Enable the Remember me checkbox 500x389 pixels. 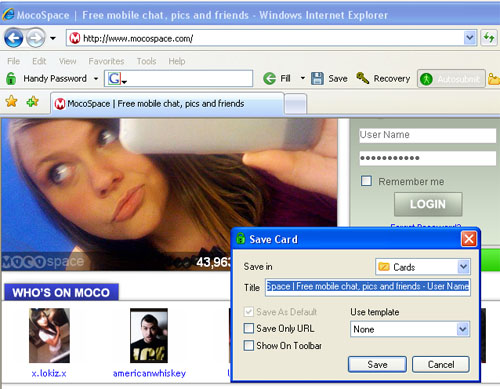coord(366,181)
